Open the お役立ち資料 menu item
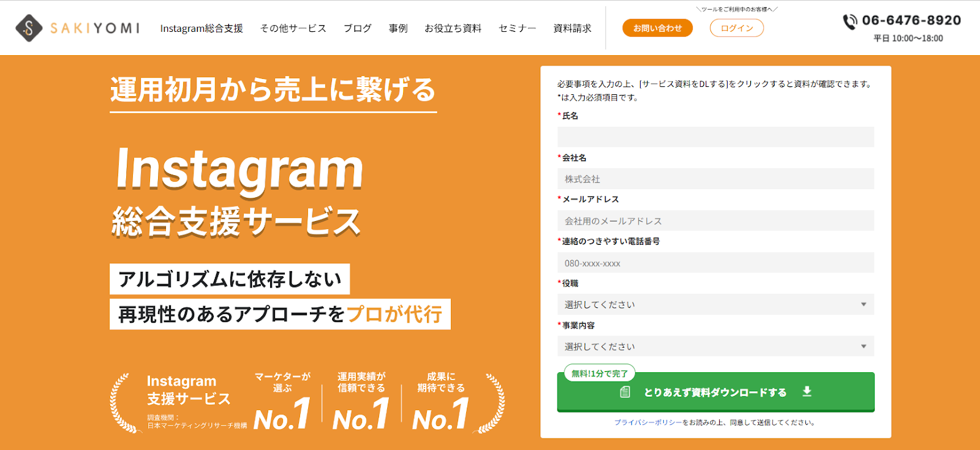 (x=453, y=28)
